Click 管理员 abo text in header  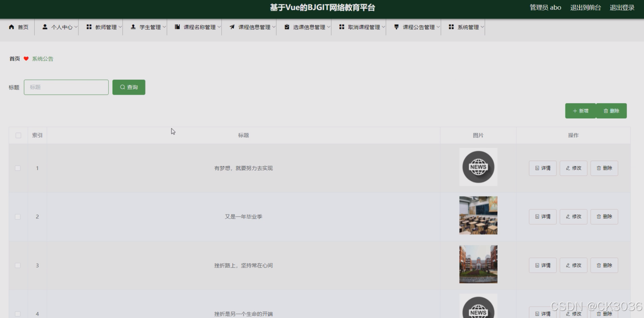click(545, 7)
